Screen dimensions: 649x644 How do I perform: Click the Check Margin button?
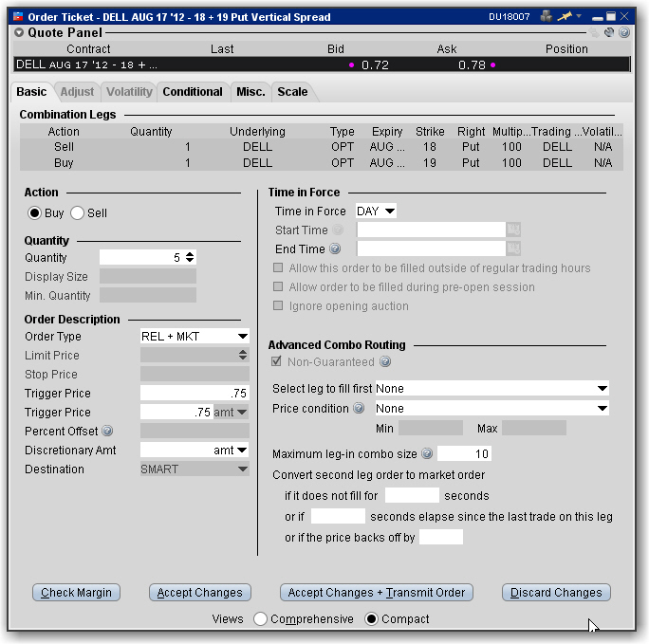click(x=76, y=593)
